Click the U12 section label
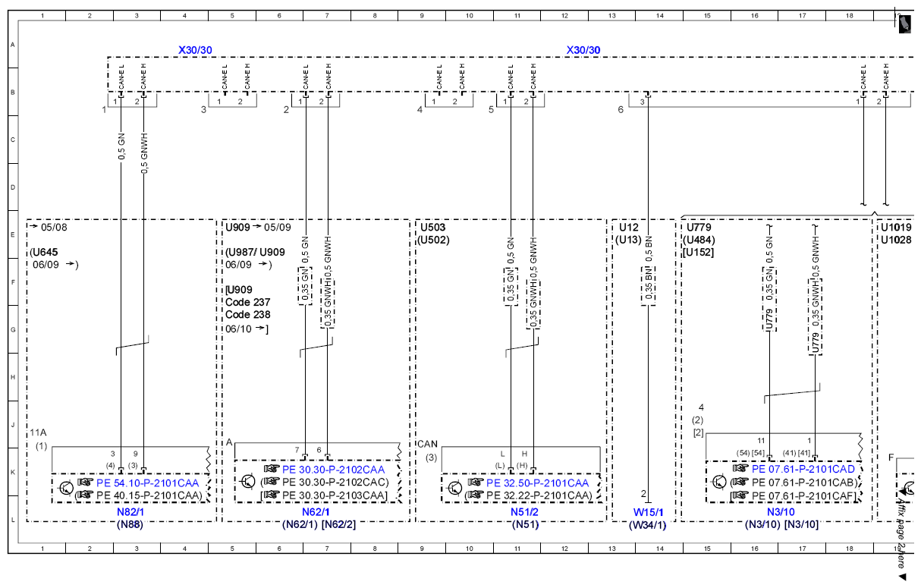 pos(629,227)
